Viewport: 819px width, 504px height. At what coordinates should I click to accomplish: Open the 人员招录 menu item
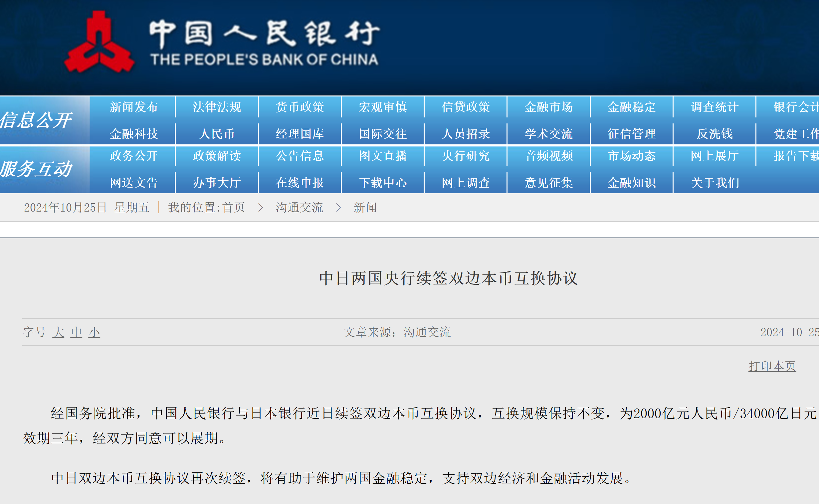click(x=466, y=134)
